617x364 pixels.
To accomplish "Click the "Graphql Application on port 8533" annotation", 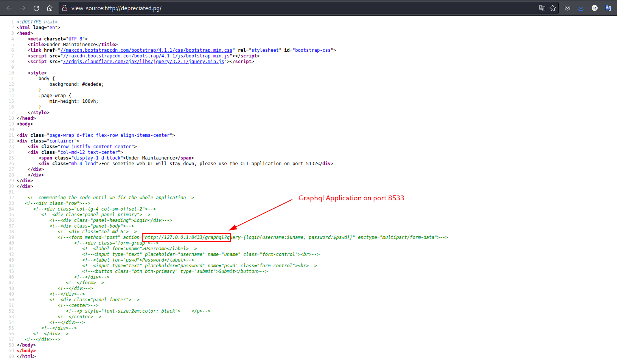I will pos(351,198).
